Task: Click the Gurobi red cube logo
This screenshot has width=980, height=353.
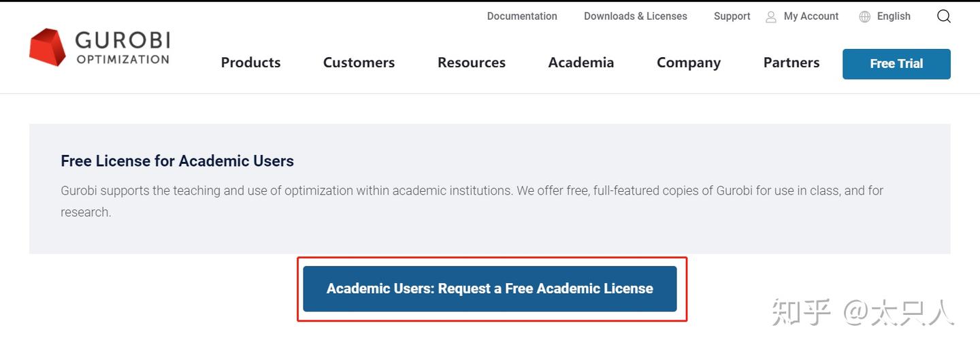Action: pyautogui.click(x=48, y=47)
